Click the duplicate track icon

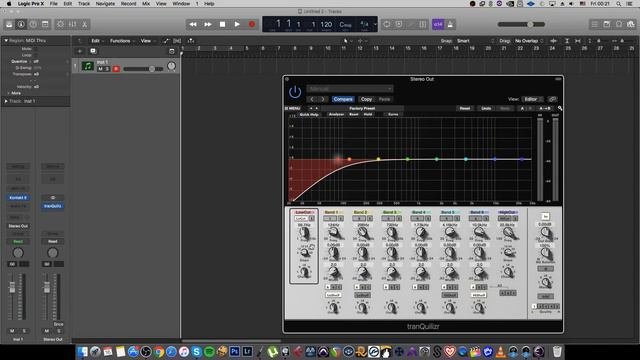pos(93,51)
